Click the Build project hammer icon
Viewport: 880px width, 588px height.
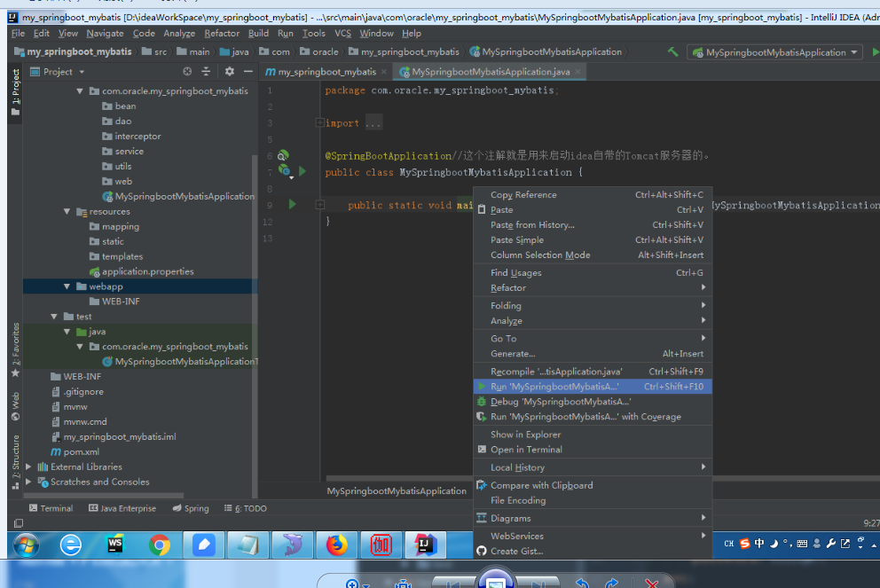point(672,52)
